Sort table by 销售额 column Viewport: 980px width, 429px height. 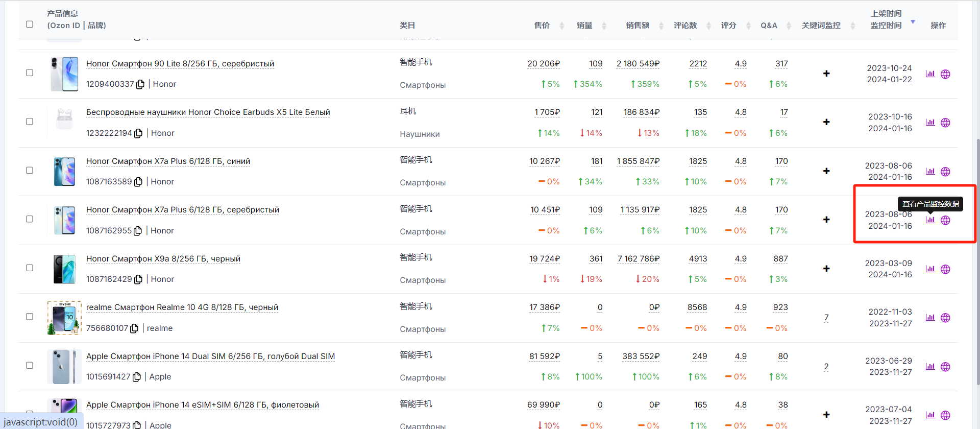(x=661, y=26)
